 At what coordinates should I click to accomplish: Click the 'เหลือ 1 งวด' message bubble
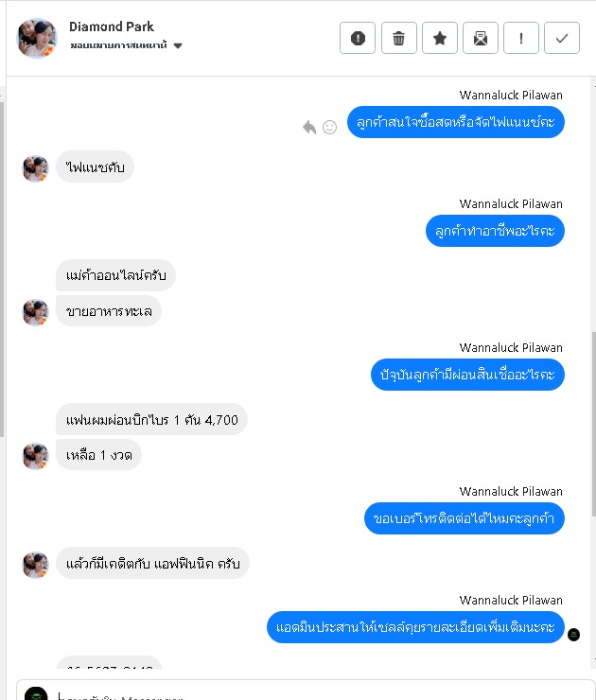click(98, 454)
